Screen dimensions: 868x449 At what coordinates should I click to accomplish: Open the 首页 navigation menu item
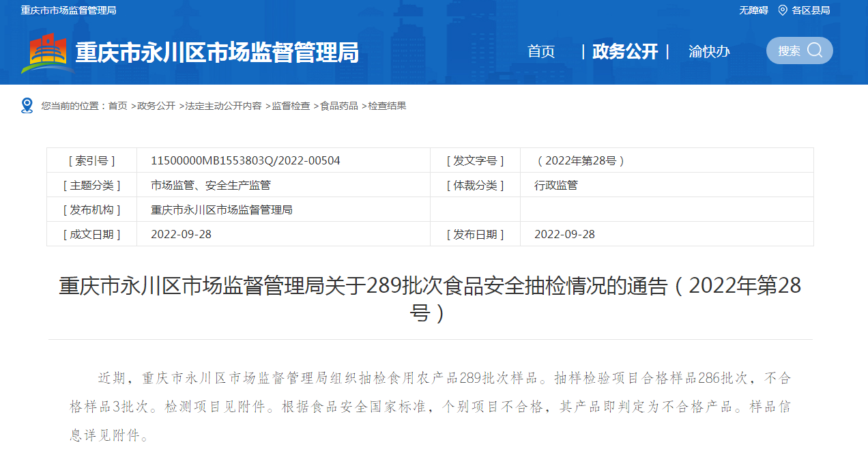[541, 51]
